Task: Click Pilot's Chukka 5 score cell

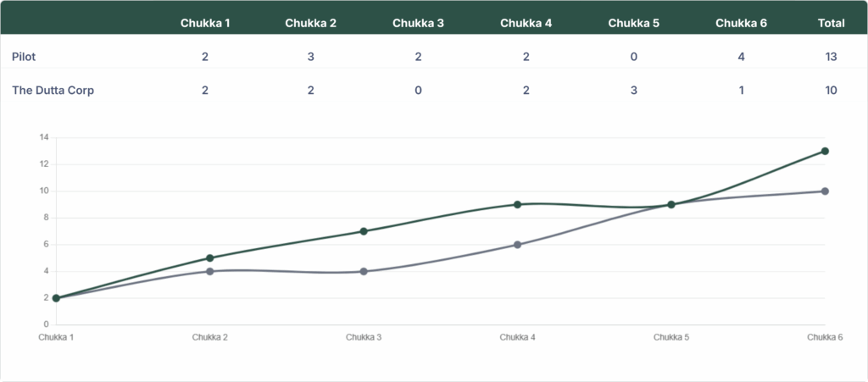Action: click(x=633, y=57)
